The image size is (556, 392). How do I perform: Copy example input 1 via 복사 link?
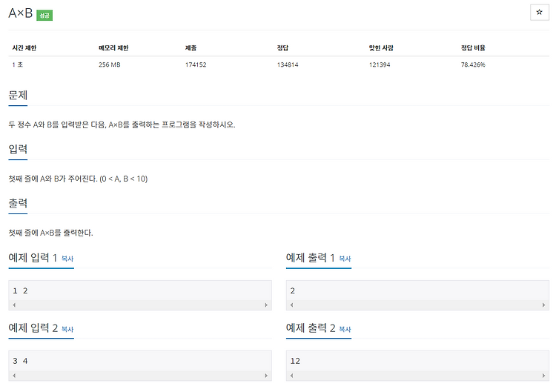coord(67,259)
